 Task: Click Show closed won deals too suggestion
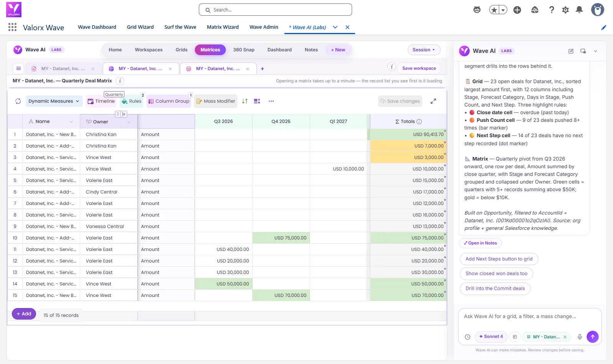(x=497, y=274)
